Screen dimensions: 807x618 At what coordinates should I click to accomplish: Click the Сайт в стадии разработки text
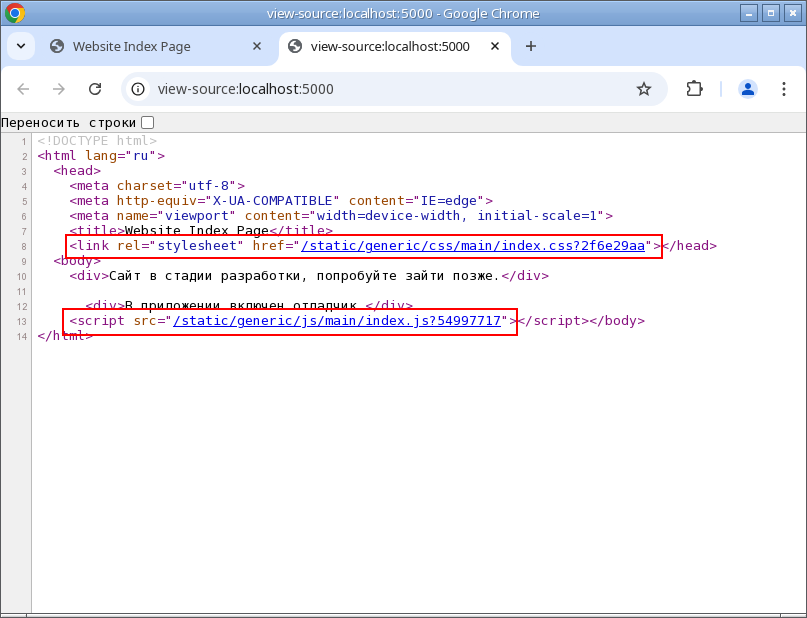tap(304, 276)
